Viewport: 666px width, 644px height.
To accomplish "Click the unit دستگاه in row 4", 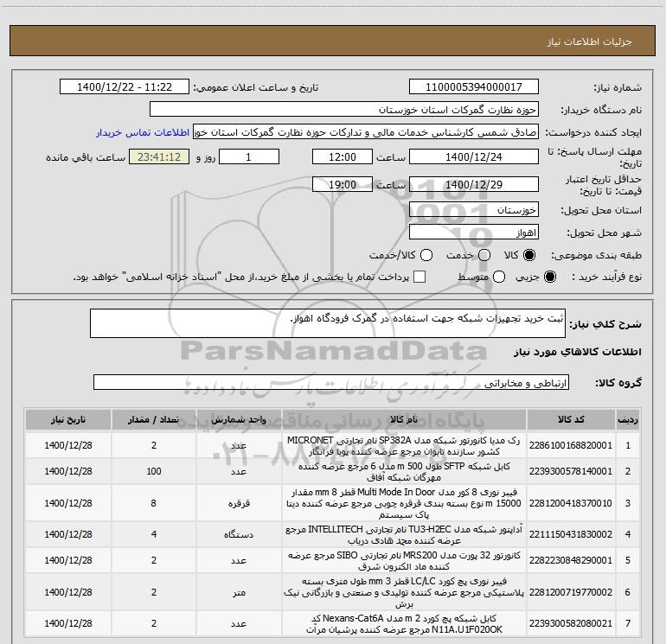I will 239,534.
